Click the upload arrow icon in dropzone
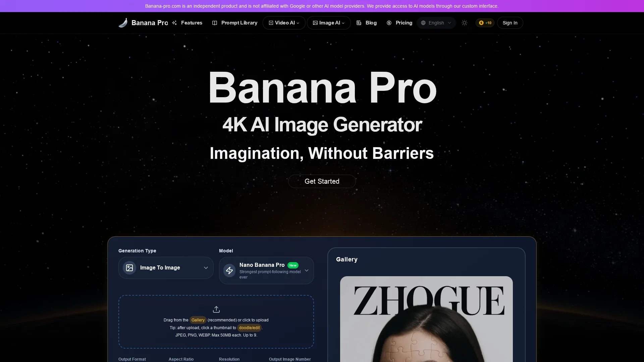The height and width of the screenshot is (362, 644). [x=216, y=309]
